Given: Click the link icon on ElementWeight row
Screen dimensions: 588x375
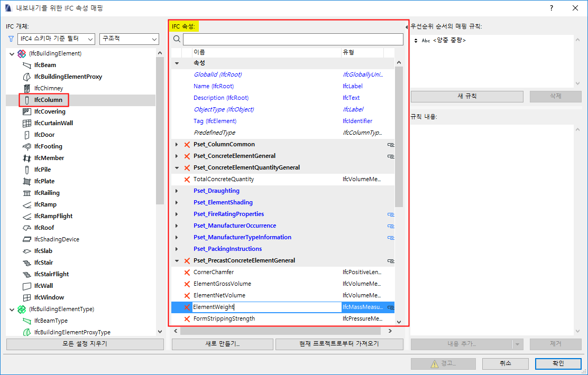Looking at the screenshot, I should (x=390, y=307).
